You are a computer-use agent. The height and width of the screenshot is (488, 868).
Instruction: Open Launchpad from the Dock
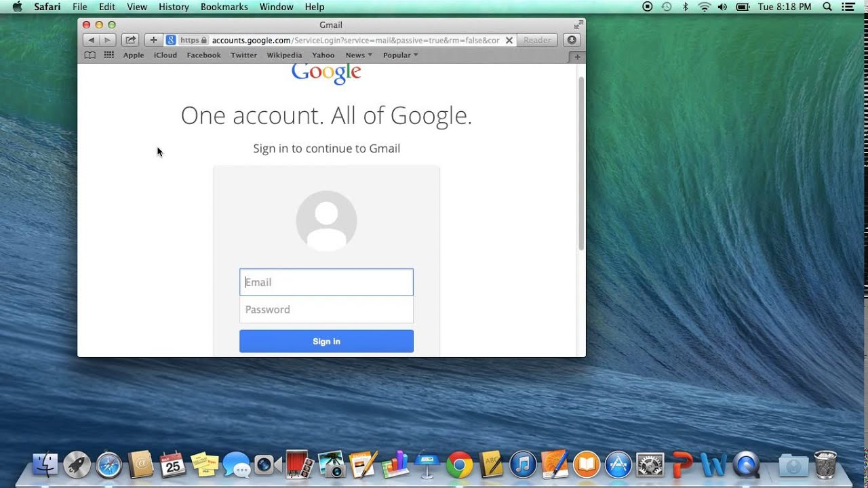[x=77, y=466]
